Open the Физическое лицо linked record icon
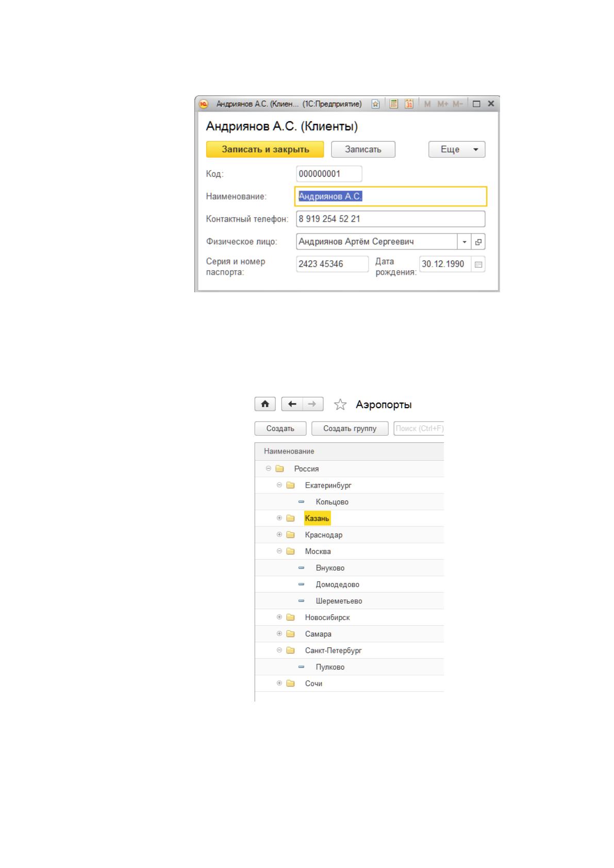 pyautogui.click(x=478, y=242)
